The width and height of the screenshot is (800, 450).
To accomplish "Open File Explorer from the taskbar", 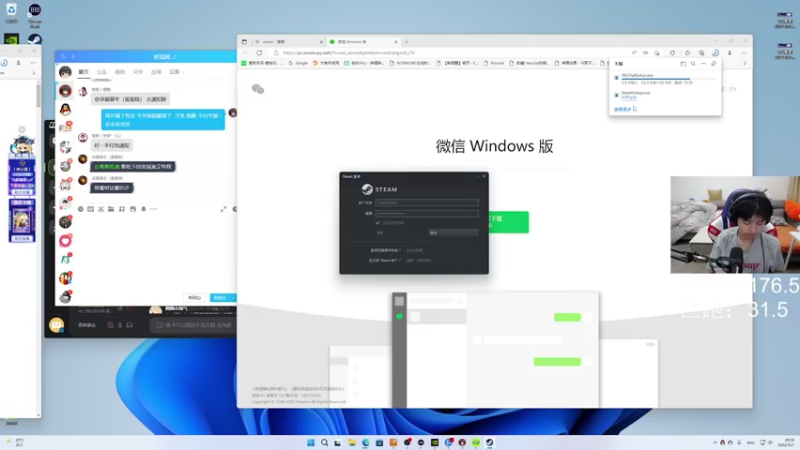I will tap(352, 442).
